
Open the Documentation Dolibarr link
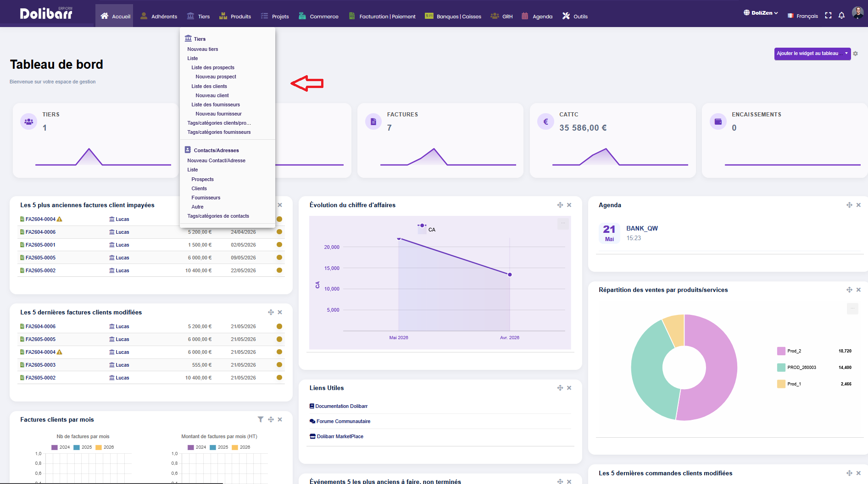pos(339,406)
